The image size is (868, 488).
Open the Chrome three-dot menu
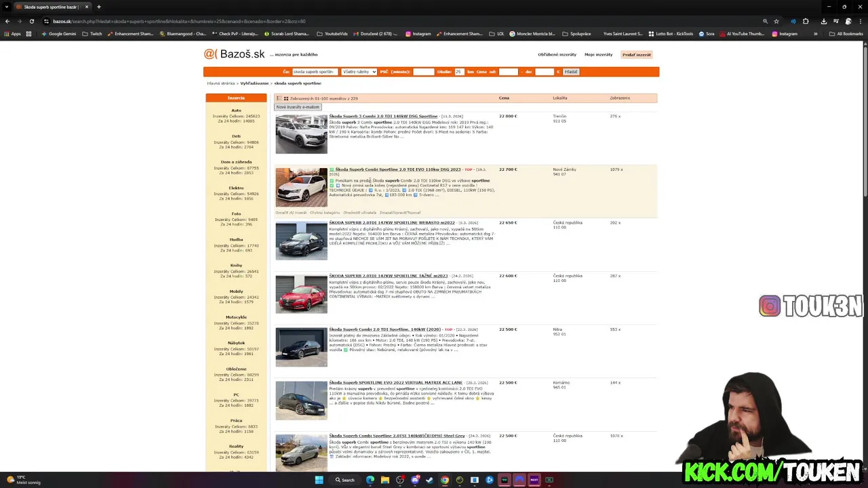click(861, 21)
